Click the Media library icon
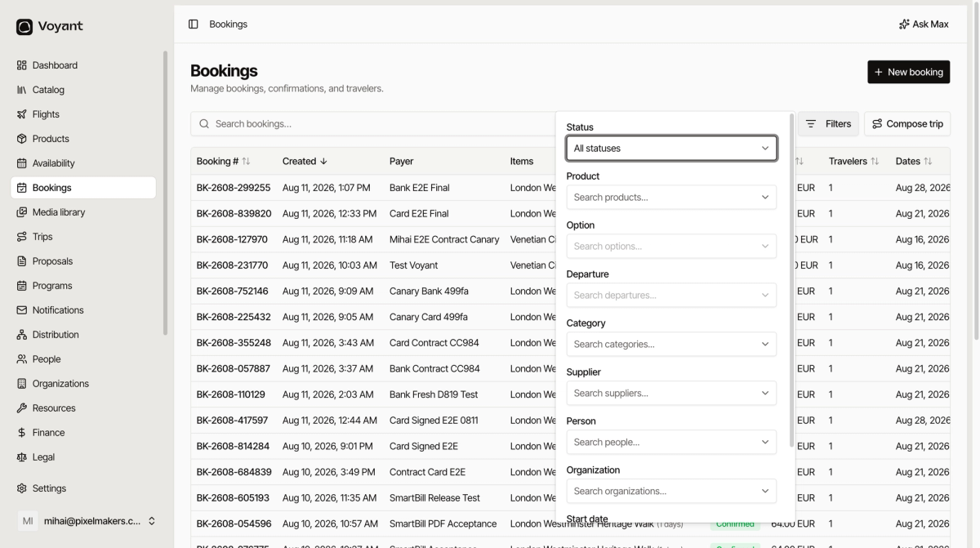This screenshot has width=980, height=548. click(x=22, y=212)
